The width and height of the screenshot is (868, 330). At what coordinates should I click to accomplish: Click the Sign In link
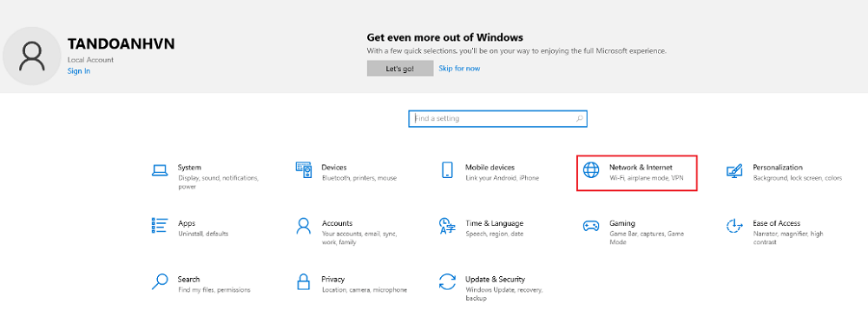click(79, 71)
